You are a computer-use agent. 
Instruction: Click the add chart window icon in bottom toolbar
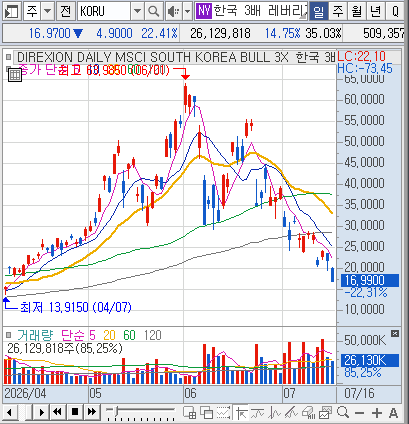click(x=190, y=413)
